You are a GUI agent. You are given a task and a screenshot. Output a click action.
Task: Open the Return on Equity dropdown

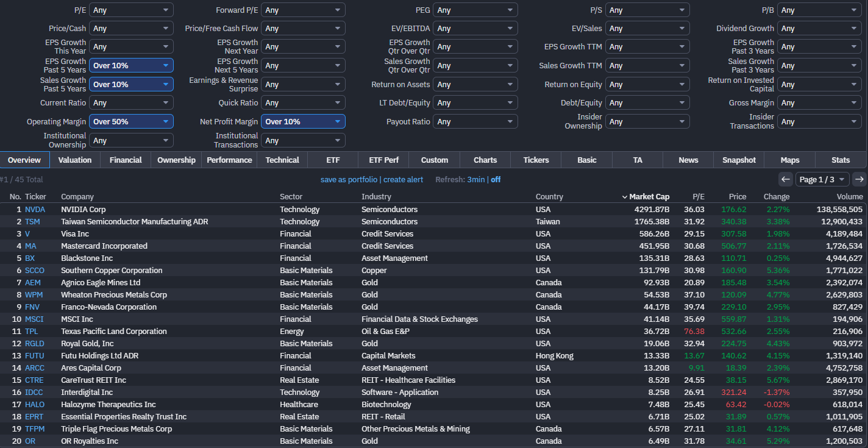[647, 85]
